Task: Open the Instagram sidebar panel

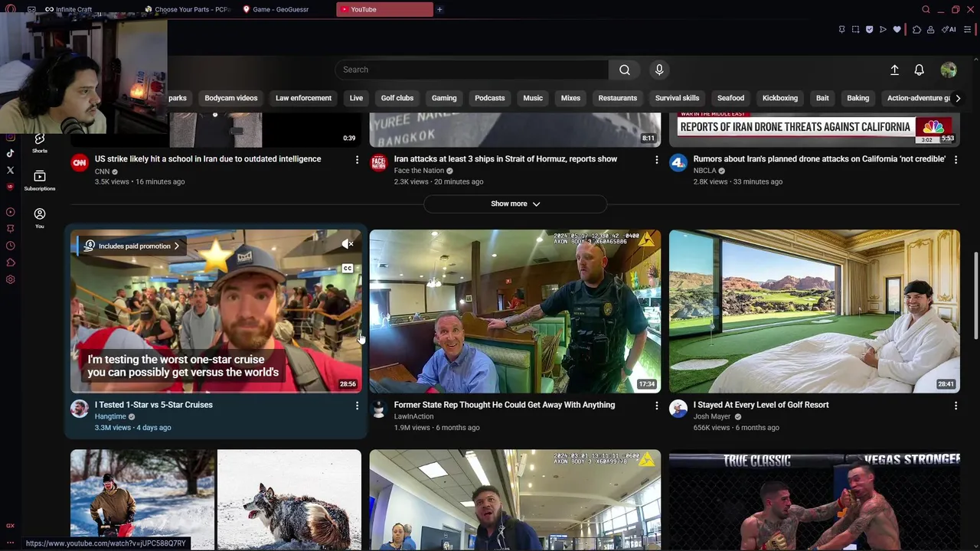Action: tap(10, 137)
